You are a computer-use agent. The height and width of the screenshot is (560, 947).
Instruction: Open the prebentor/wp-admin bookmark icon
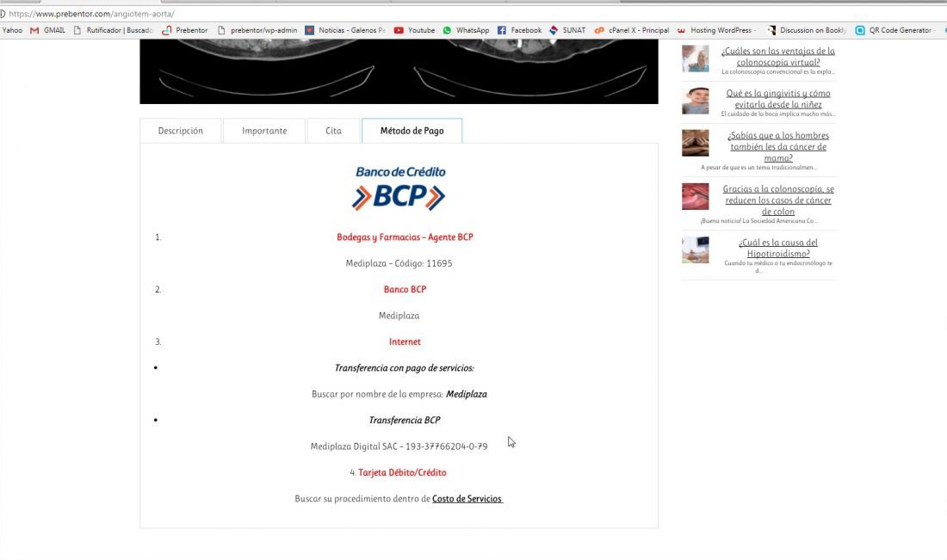coord(221,30)
